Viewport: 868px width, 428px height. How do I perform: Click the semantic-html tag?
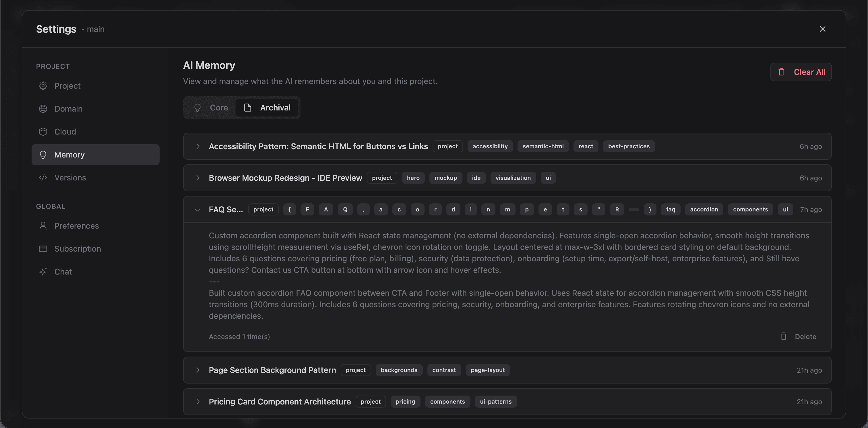coord(543,146)
